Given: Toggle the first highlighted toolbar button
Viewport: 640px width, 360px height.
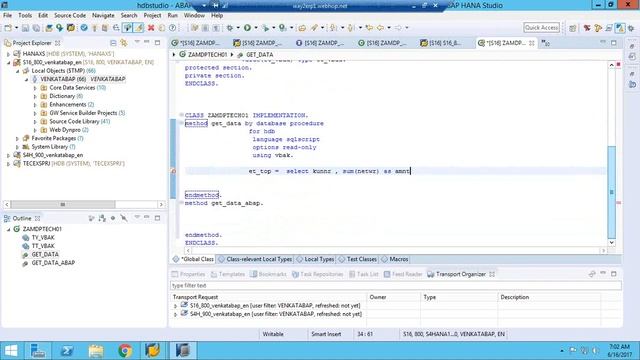Looking at the screenshot, I should (128, 28).
